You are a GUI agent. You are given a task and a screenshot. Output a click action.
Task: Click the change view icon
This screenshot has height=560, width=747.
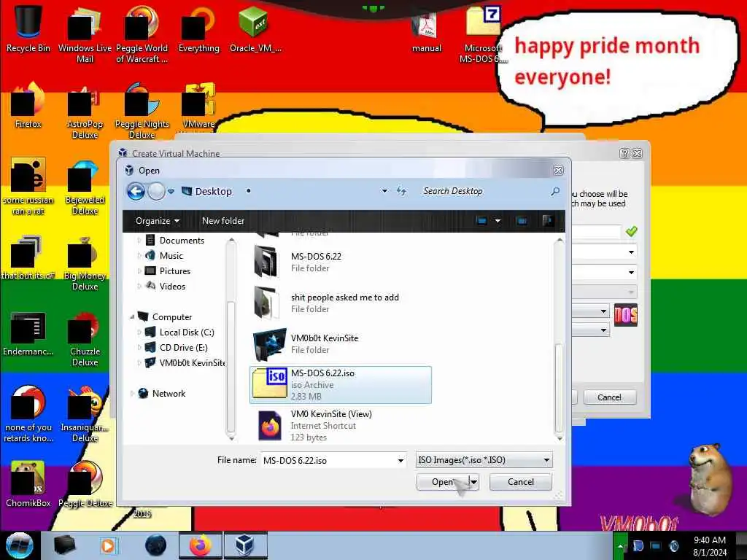click(481, 221)
